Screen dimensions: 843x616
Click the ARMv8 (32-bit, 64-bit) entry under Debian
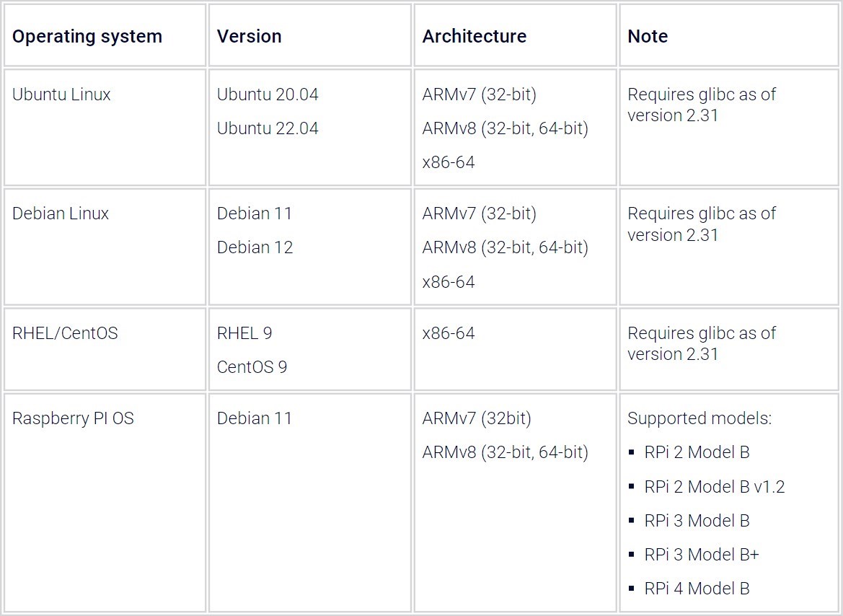pos(506,247)
